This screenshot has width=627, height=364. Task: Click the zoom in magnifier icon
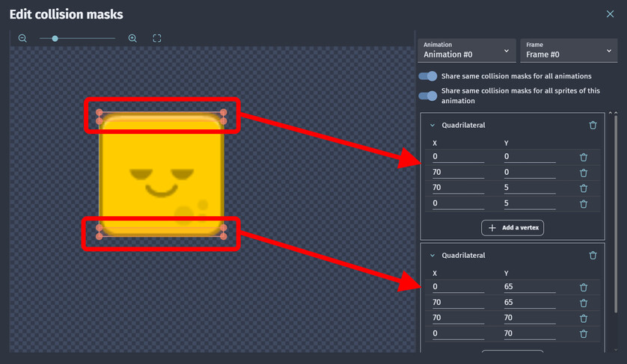pos(132,38)
